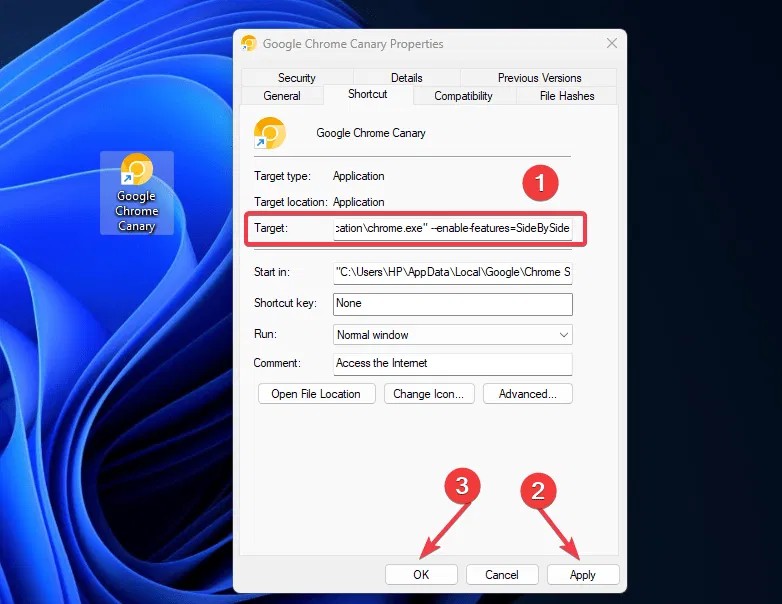Click the Chrome Canary icon in title bar

click(249, 44)
